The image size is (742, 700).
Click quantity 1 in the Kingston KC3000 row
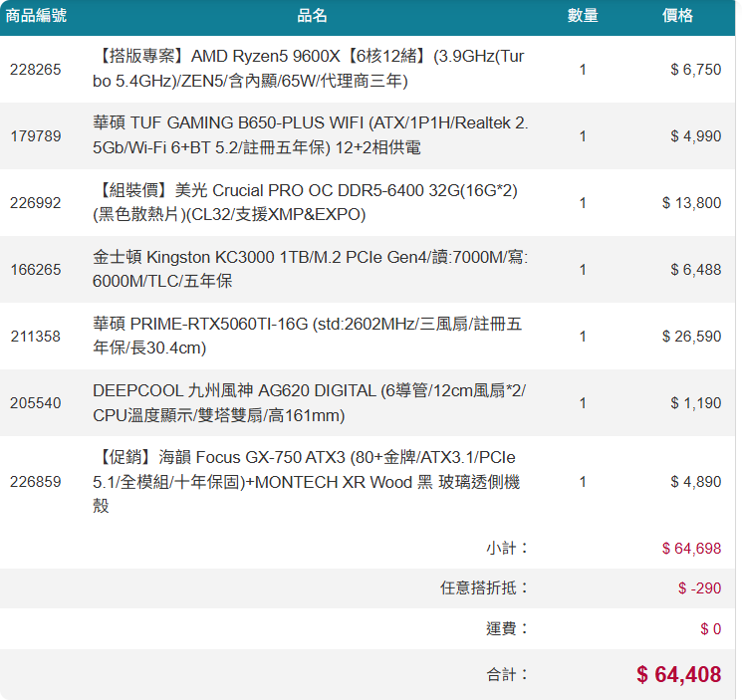click(x=583, y=270)
